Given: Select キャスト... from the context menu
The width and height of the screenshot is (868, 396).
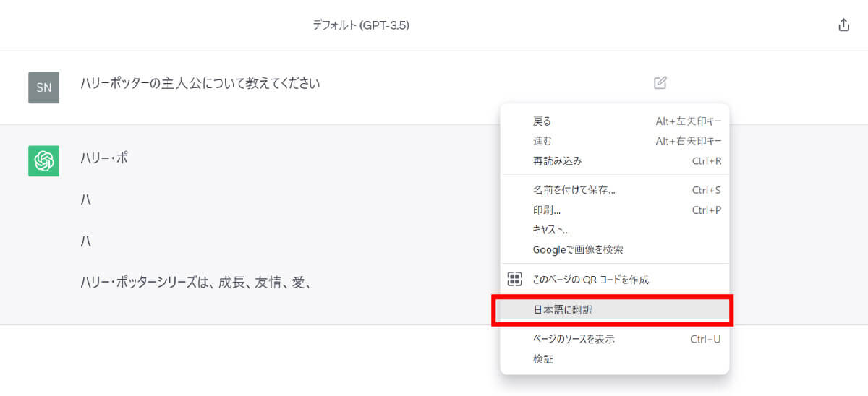Looking at the screenshot, I should [x=615, y=230].
